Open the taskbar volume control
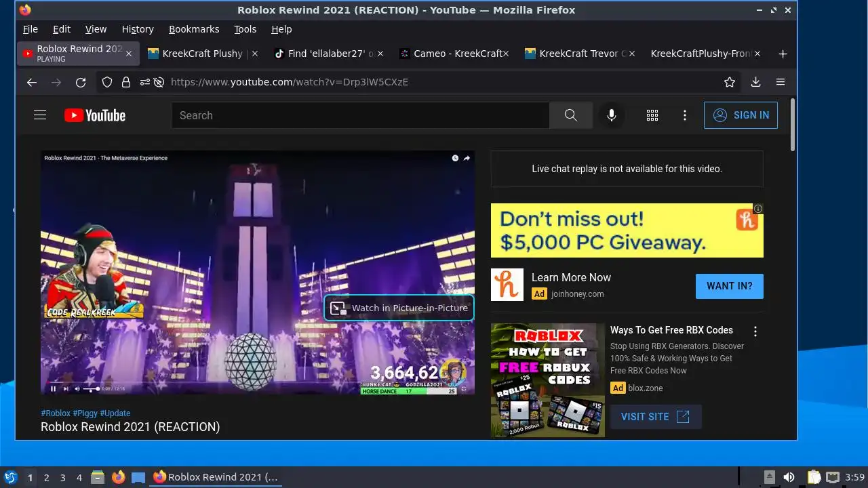The width and height of the screenshot is (868, 488). (x=789, y=477)
